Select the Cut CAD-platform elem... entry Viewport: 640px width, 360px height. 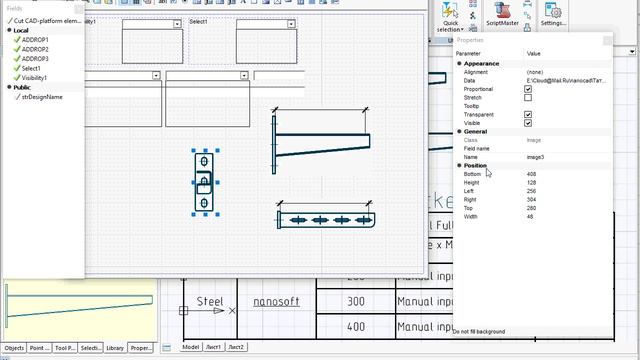(x=47, y=20)
